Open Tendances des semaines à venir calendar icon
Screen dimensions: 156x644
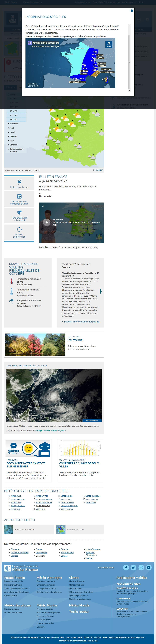point(19,196)
